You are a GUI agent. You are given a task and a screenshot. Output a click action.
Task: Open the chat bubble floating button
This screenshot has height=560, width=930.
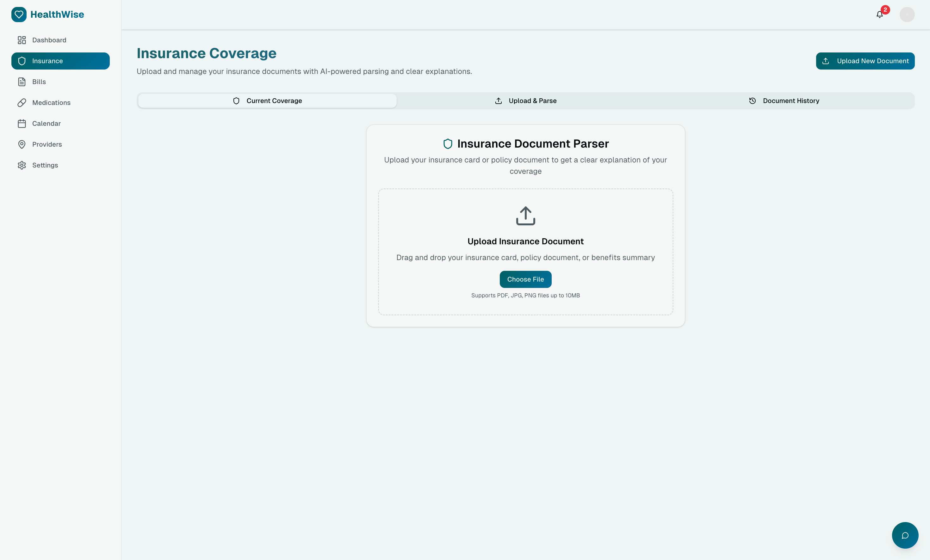click(x=905, y=535)
